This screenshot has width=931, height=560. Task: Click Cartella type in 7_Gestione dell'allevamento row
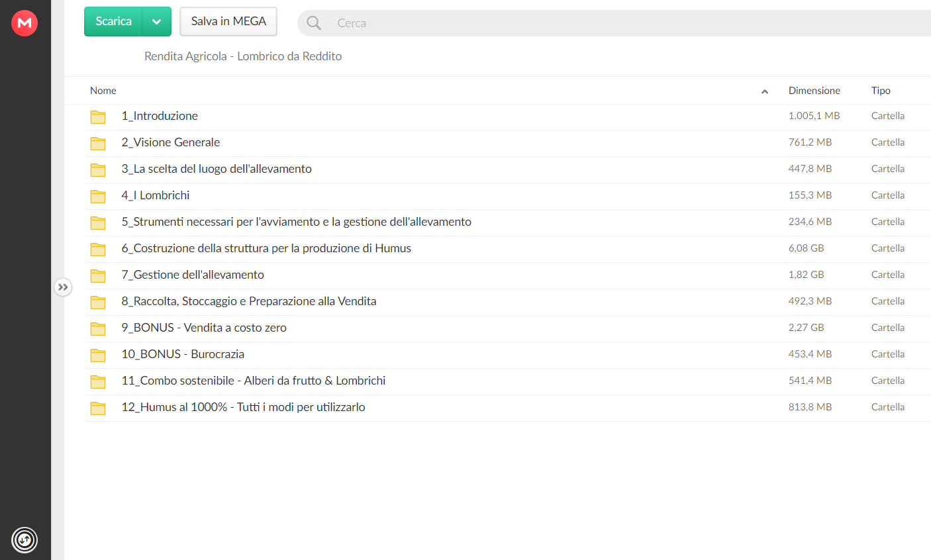(888, 275)
